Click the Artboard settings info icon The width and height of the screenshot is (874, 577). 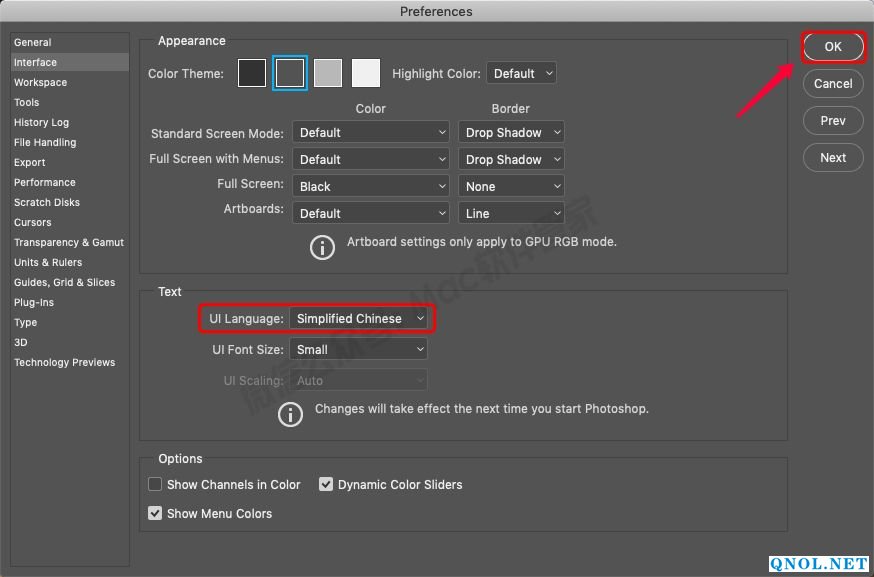click(x=322, y=247)
